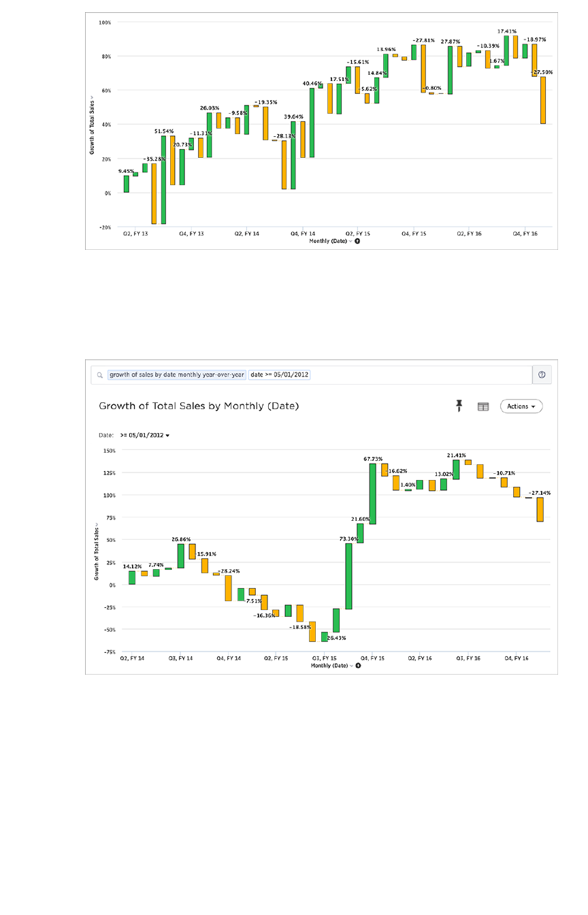Select the orange bar labeled -27.14%
Image resolution: width=588 pixels, height=915 pixels.
click(540, 509)
